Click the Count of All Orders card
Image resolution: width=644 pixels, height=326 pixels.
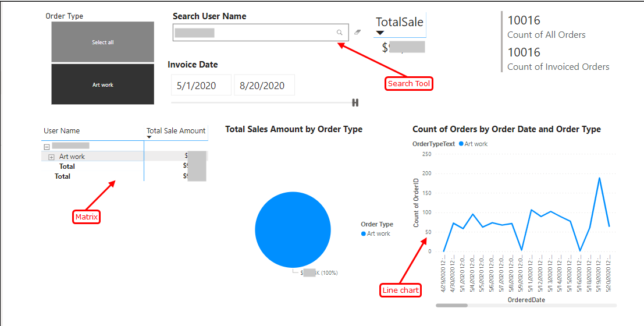[546, 27]
